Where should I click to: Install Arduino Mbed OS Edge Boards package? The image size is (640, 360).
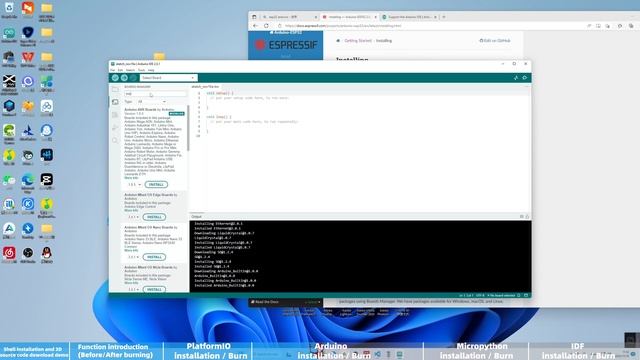coord(154,217)
